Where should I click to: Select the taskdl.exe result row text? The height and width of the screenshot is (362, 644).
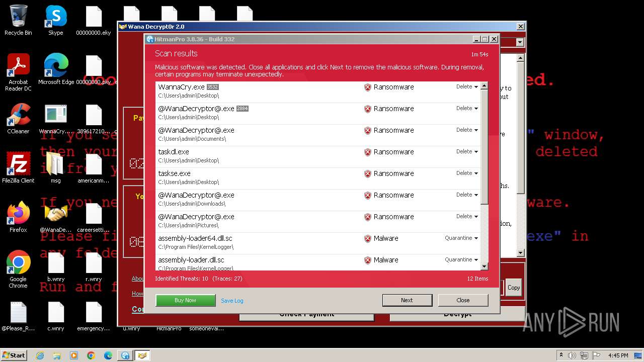click(174, 152)
